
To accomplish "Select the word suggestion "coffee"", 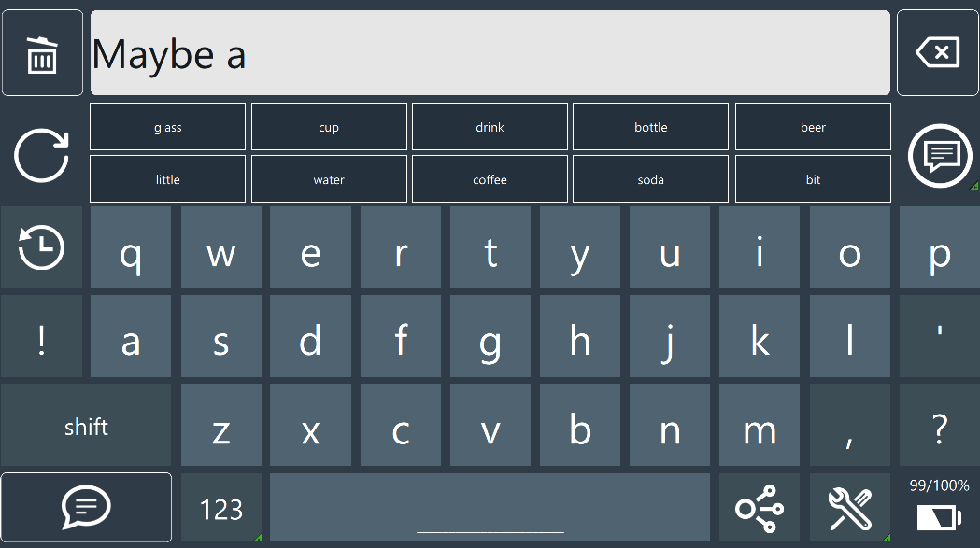I will point(490,179).
